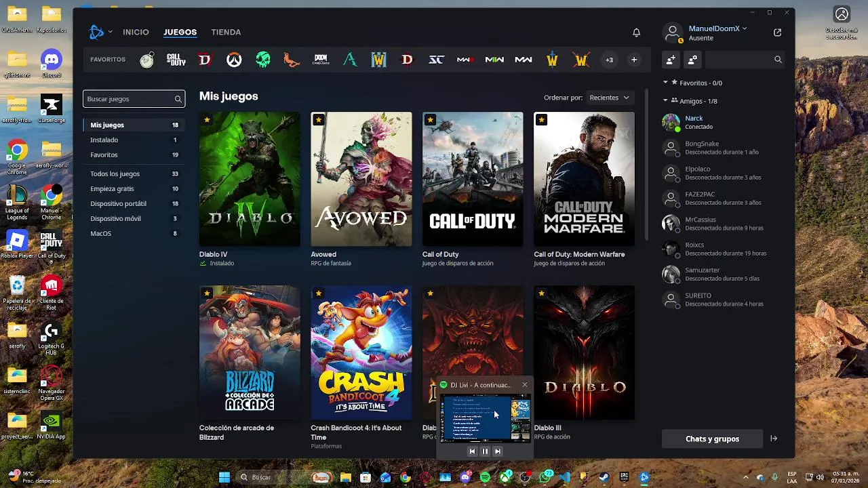
Task: Open ManuelDoomX profile dropdown
Action: click(717, 28)
